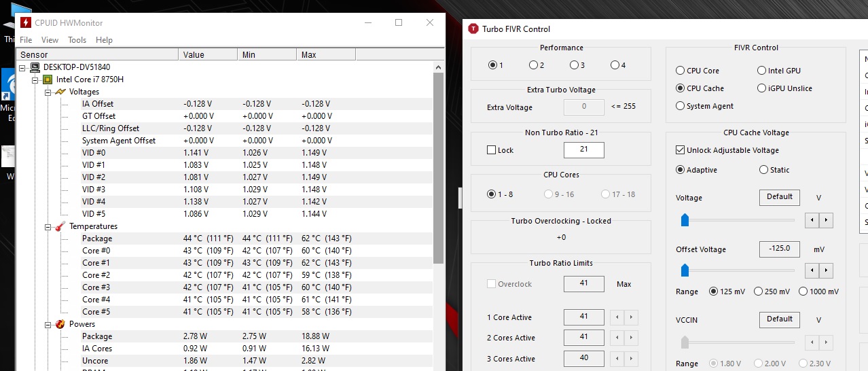Click the Non Turbo Ratio value field
This screenshot has width=868, height=371.
coord(583,149)
